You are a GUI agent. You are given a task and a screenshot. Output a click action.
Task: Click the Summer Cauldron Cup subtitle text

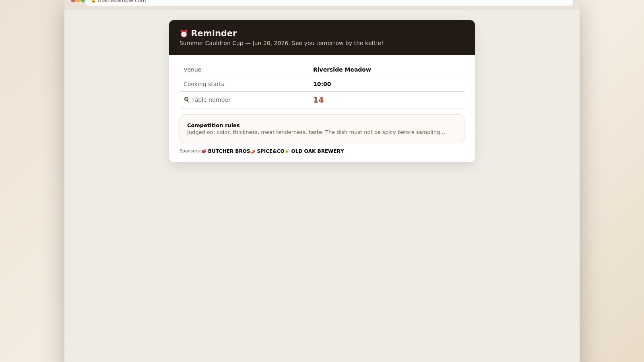point(281,43)
